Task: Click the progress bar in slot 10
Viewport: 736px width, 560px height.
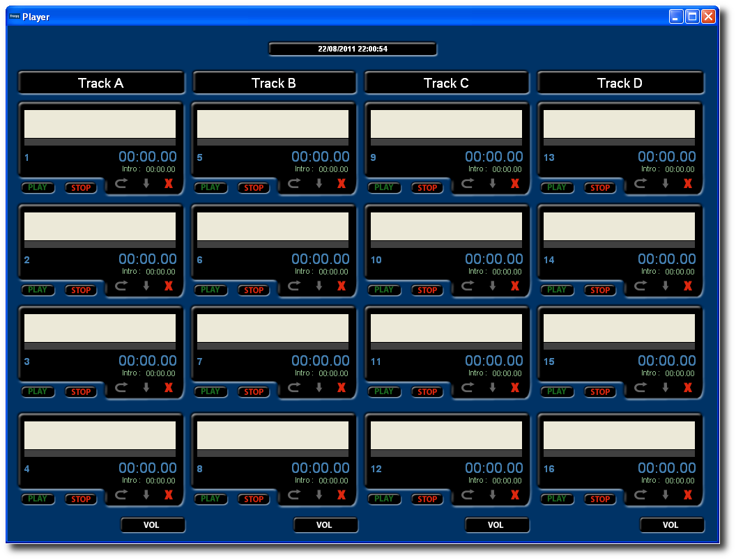Action: pyautogui.click(x=446, y=244)
